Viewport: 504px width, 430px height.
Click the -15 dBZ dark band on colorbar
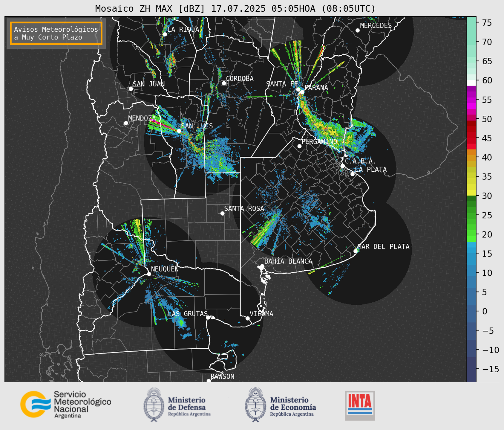(x=471, y=369)
